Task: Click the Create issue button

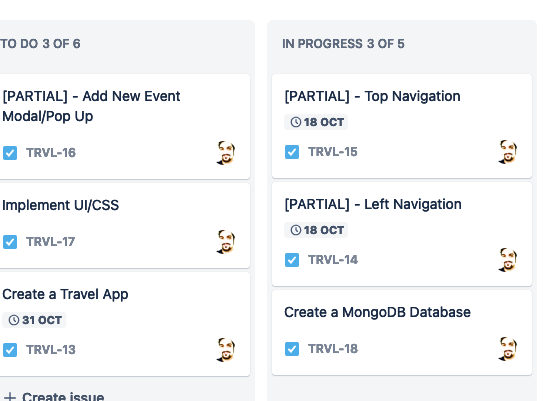Action: click(x=54, y=396)
